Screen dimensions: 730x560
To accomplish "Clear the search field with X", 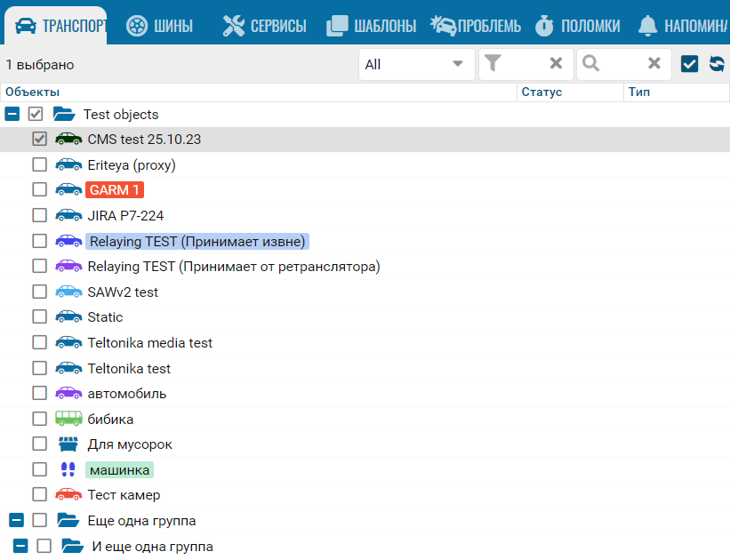I will coord(654,63).
